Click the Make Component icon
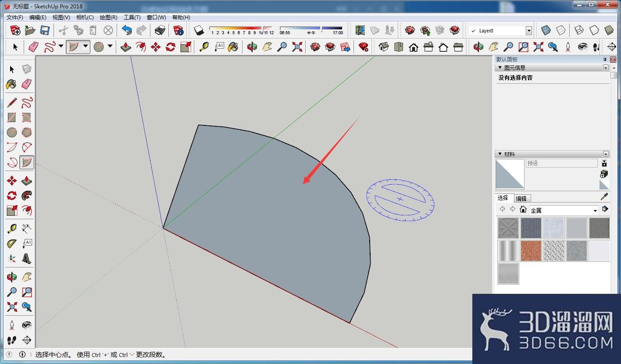Screen dimensions: 621x364 (27, 69)
